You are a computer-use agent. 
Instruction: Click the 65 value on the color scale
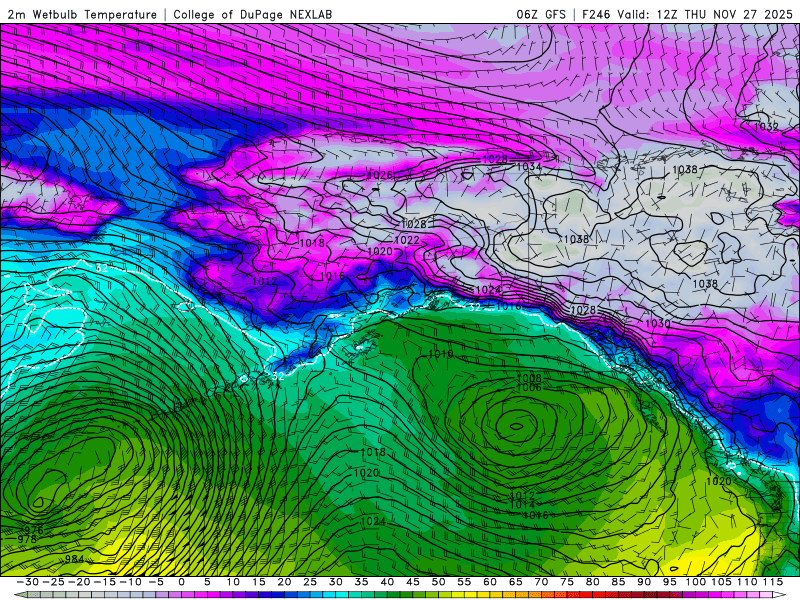pos(515,582)
